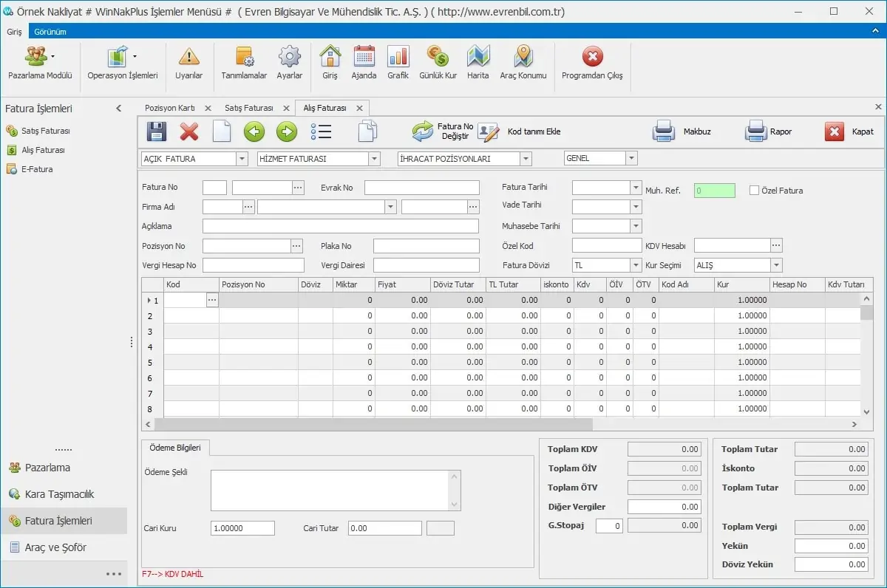The width and height of the screenshot is (887, 588).
Task: Click the new blank document icon
Action: point(222,132)
